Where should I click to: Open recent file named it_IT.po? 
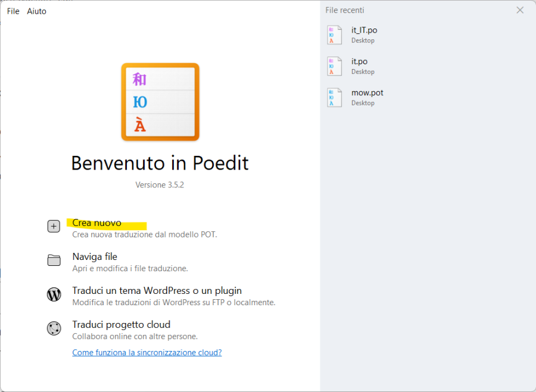[364, 30]
